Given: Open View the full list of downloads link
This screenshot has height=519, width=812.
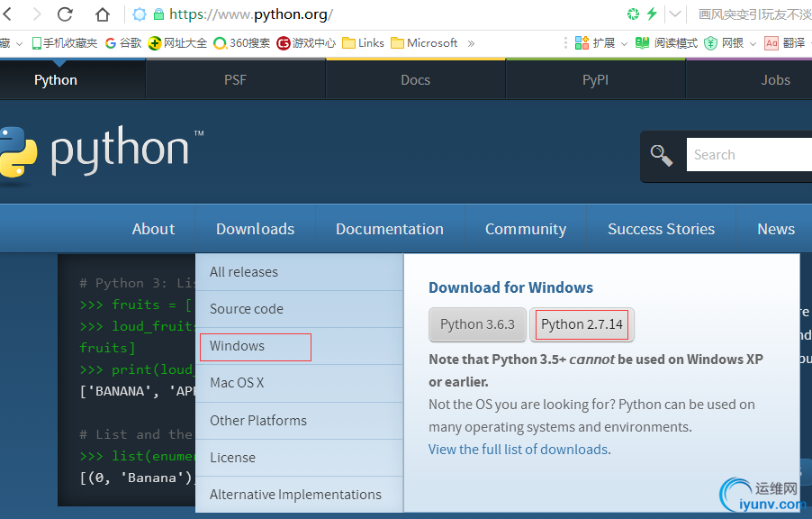Looking at the screenshot, I should click(x=518, y=449).
